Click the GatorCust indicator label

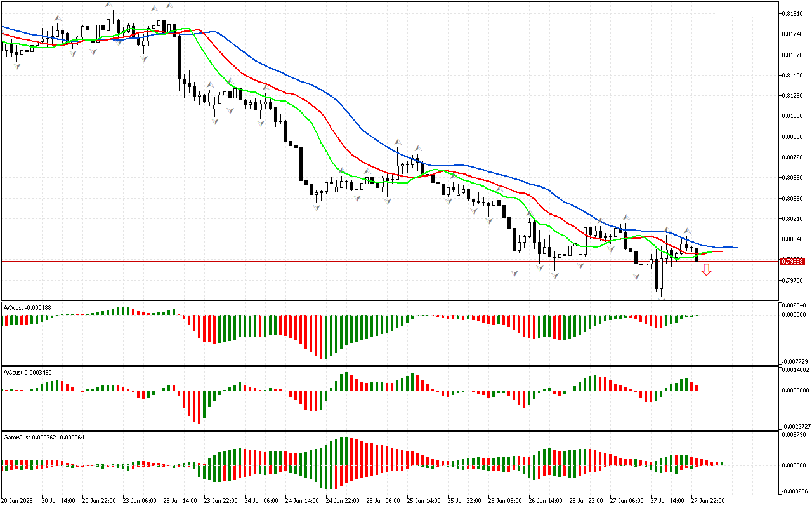[44, 437]
